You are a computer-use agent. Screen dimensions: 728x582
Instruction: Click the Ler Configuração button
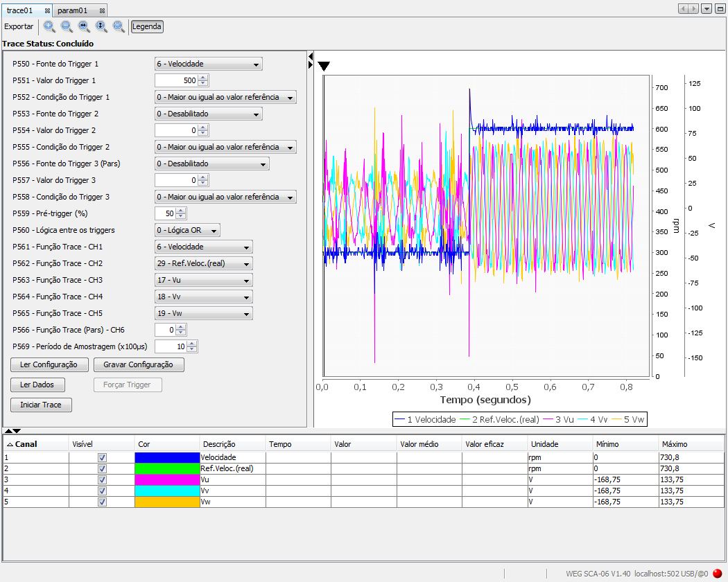49,364
